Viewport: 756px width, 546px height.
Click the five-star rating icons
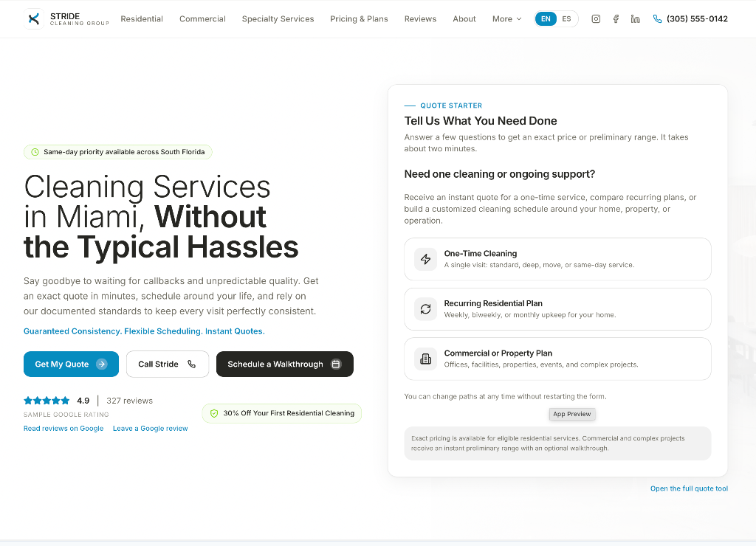click(x=47, y=401)
